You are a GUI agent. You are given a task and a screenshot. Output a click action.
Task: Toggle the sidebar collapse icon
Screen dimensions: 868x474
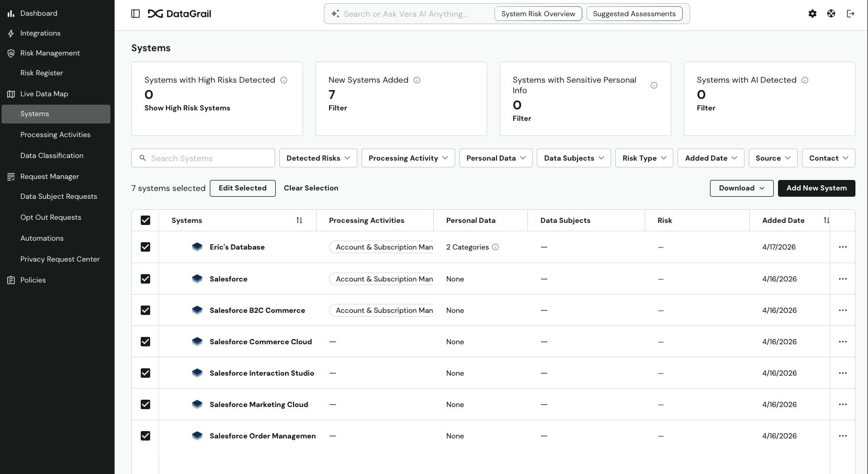(136, 14)
